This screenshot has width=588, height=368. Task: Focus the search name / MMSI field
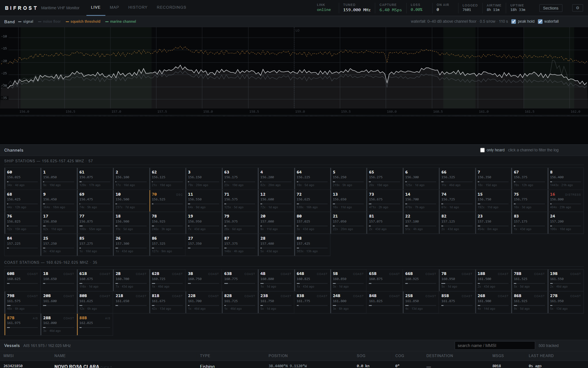pos(495,346)
